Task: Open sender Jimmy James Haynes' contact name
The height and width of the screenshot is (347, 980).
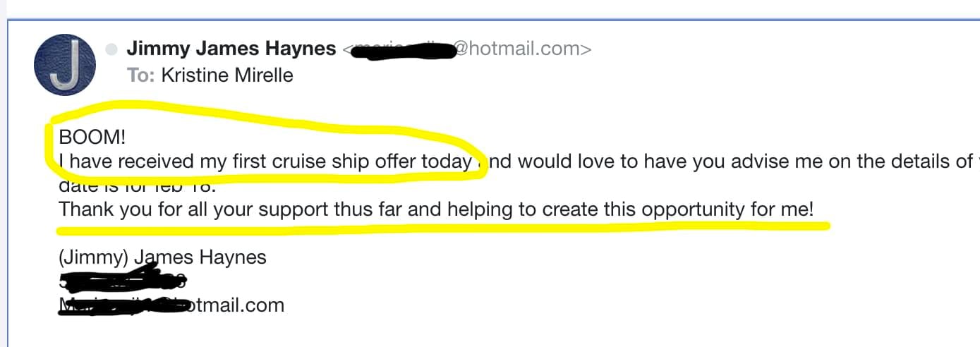Action: click(x=231, y=49)
